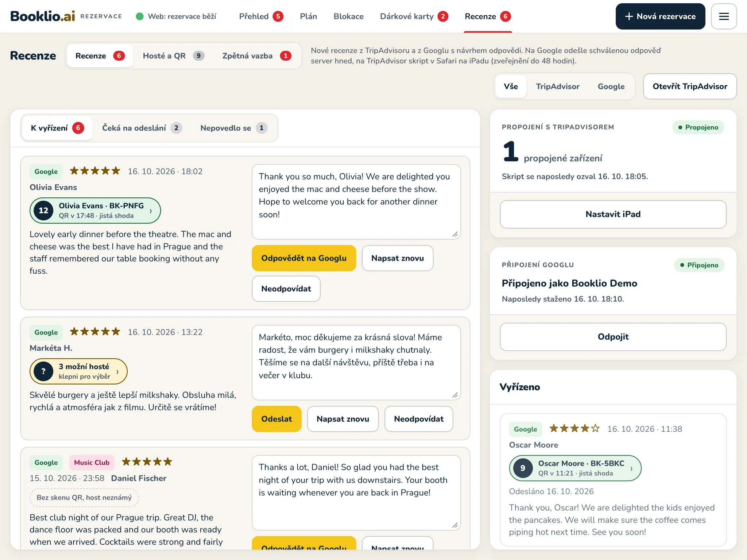
Task: Open Oscar Moore BK-5BKC guest chip
Action: coord(575,468)
